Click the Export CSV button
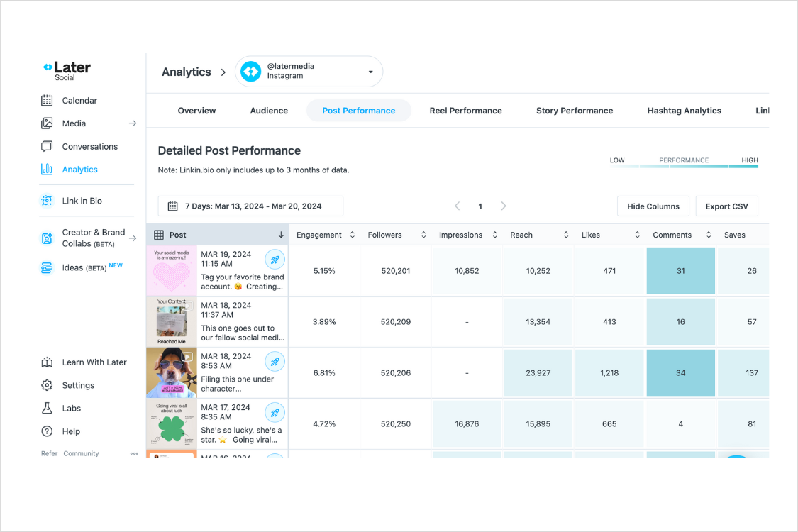 [726, 206]
